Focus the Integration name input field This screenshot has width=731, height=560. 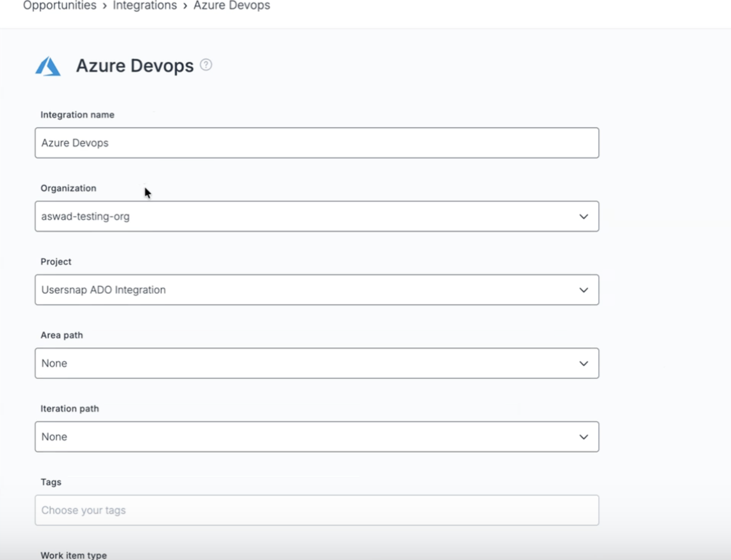[317, 143]
